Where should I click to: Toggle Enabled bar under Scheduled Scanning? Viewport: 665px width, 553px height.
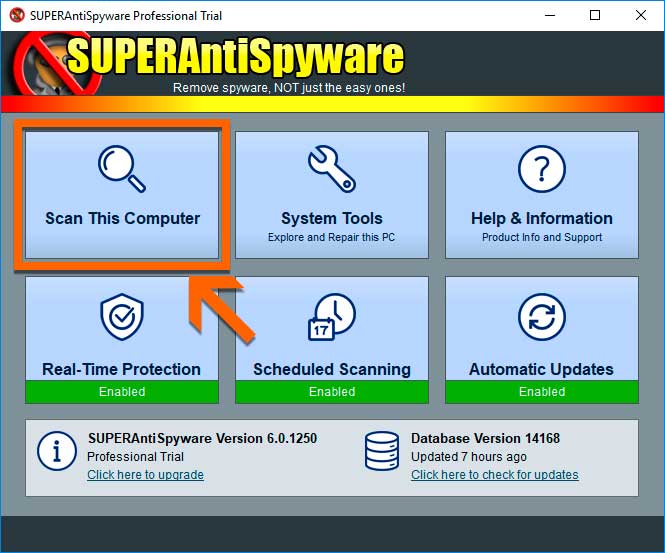(x=332, y=391)
